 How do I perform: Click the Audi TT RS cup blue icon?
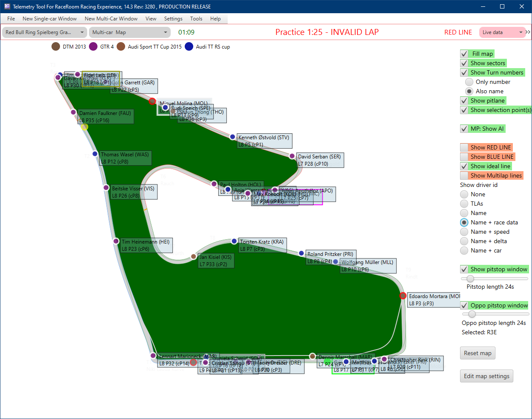tap(189, 47)
